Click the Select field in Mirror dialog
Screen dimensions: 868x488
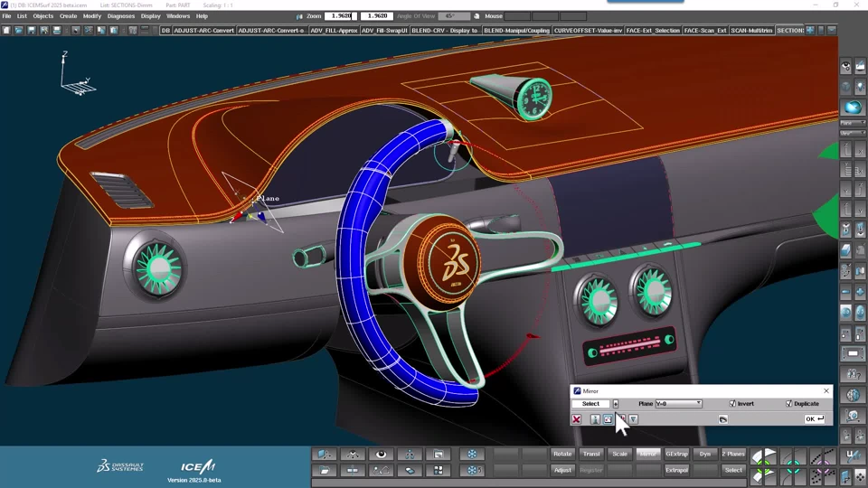point(590,404)
